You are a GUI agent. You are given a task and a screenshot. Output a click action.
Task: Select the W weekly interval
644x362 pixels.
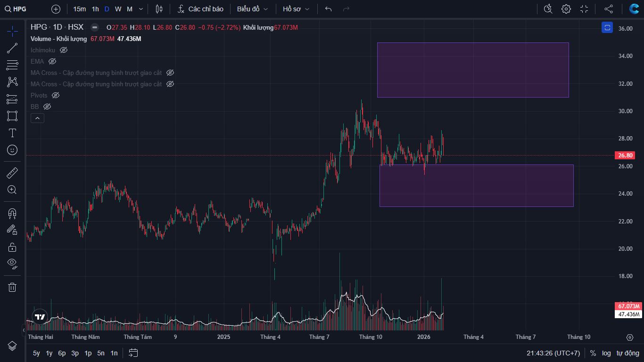(x=118, y=9)
